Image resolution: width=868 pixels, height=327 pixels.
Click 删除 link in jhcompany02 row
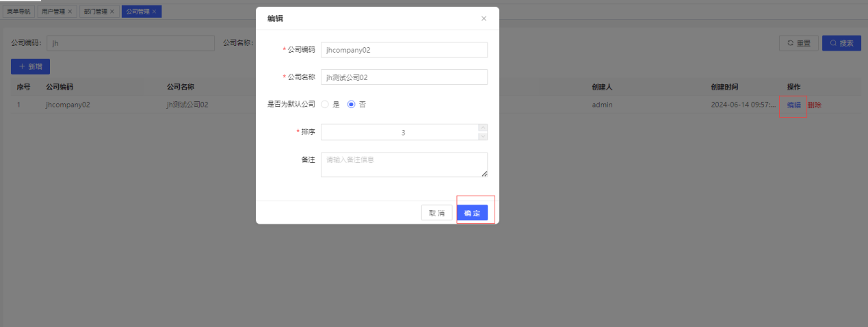[814, 105]
